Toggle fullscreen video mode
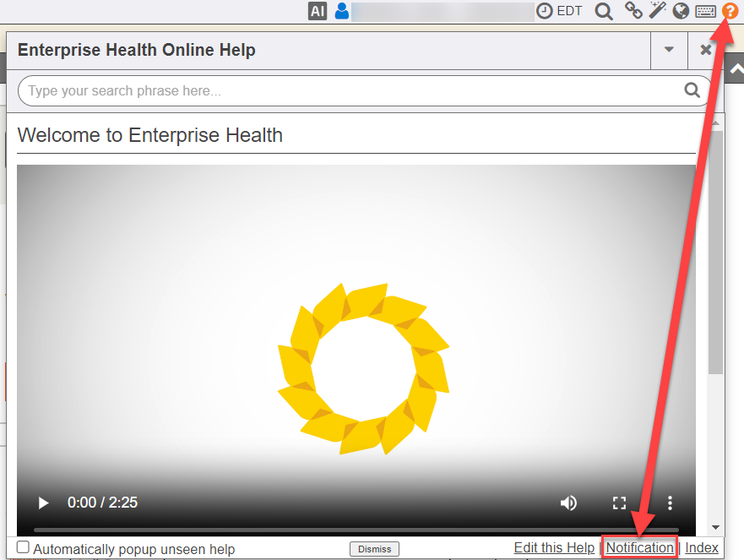The height and width of the screenshot is (560, 744). pyautogui.click(x=619, y=503)
